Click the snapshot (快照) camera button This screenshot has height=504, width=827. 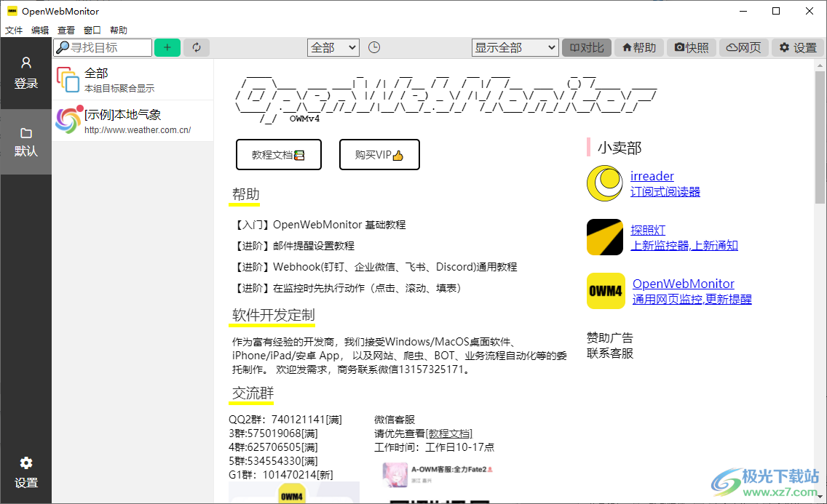coord(691,47)
